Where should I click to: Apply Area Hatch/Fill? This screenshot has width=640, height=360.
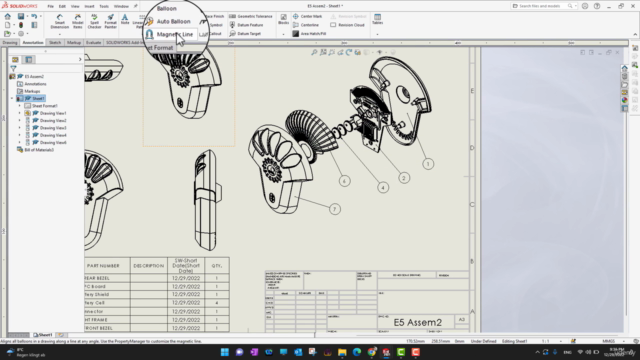pos(309,33)
